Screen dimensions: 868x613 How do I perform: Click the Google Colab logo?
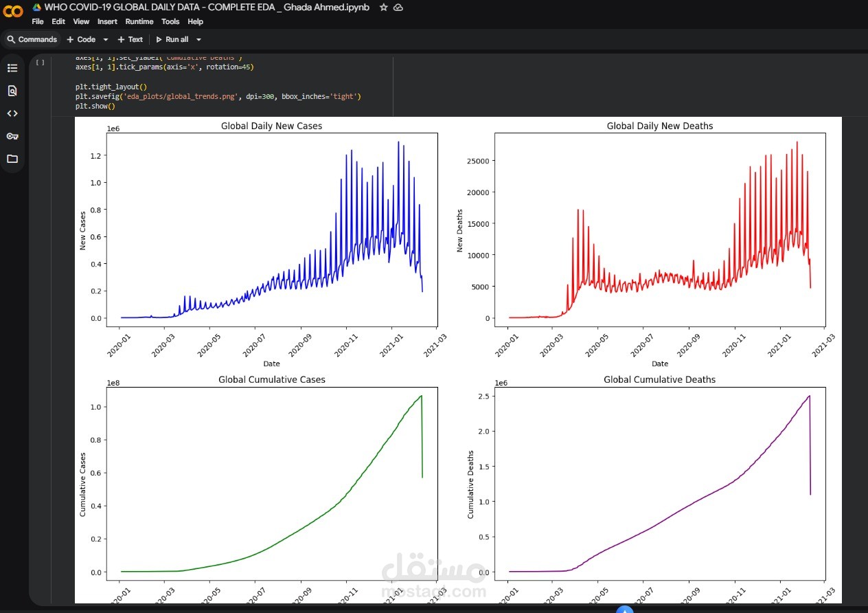(14, 11)
